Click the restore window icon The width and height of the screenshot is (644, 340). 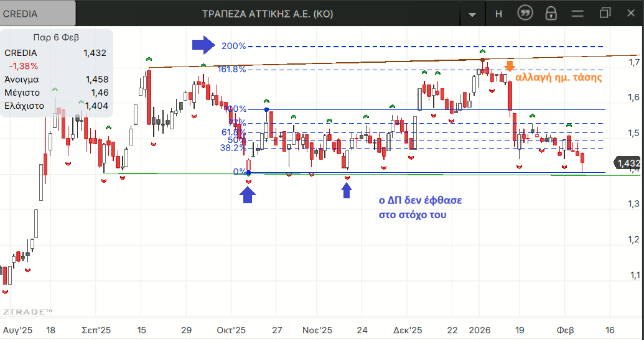(605, 14)
